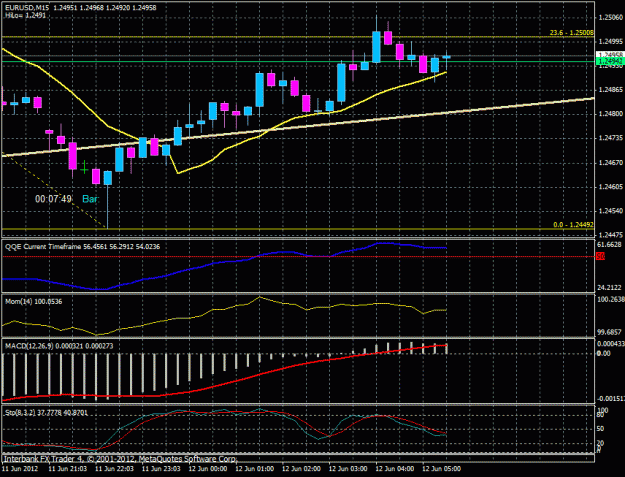Image resolution: width=625 pixels, height=477 pixels.
Task: Click the Sto(8,3,2) stochastic indicator label
Action: tap(46, 413)
